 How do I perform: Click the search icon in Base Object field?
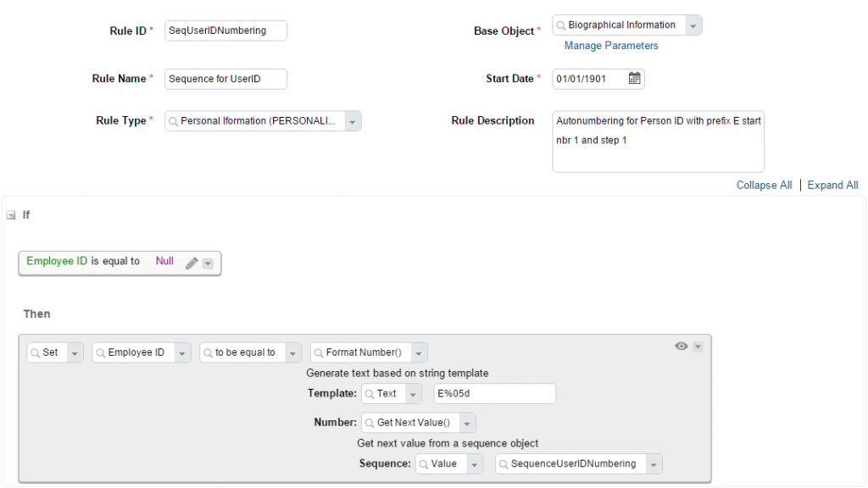tap(561, 25)
